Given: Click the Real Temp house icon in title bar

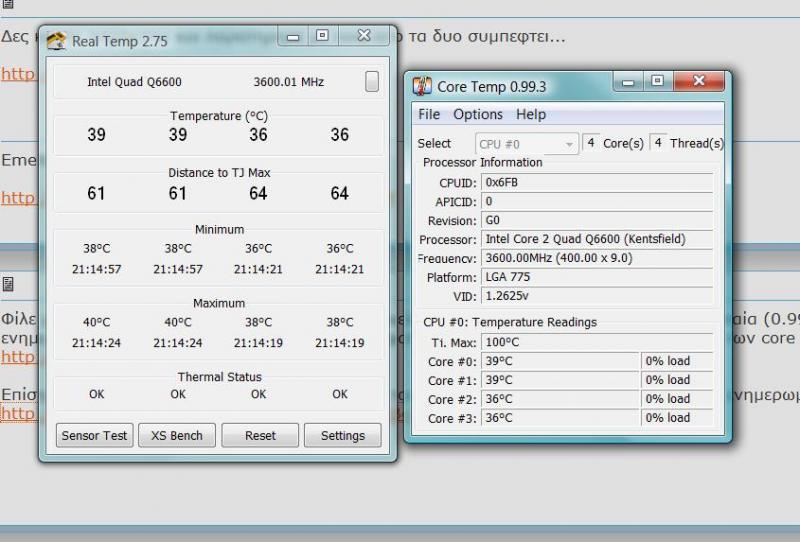Looking at the screenshot, I should click(56, 41).
